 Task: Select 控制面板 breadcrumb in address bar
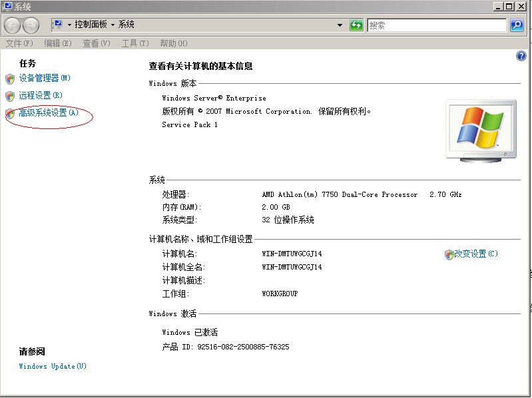91,25
